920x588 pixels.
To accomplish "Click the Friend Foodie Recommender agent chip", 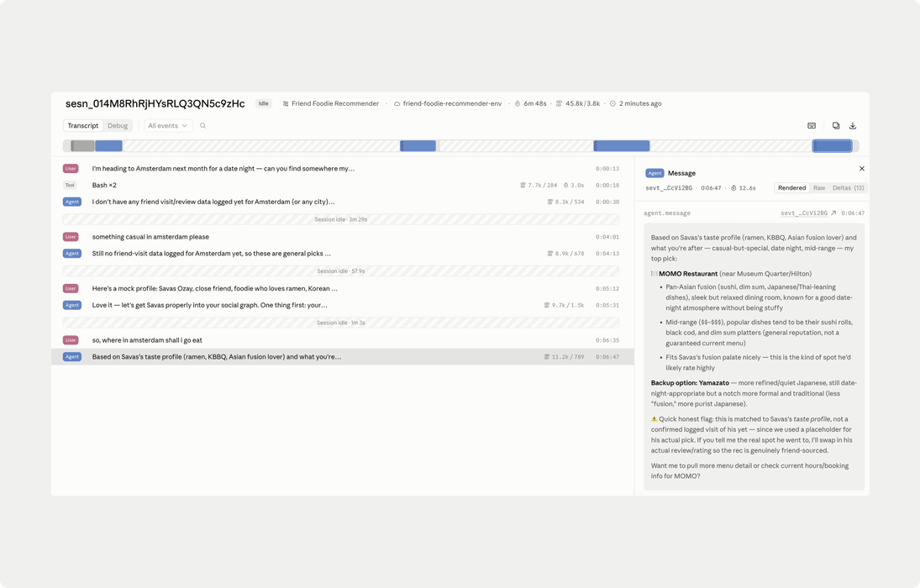I will click(330, 103).
